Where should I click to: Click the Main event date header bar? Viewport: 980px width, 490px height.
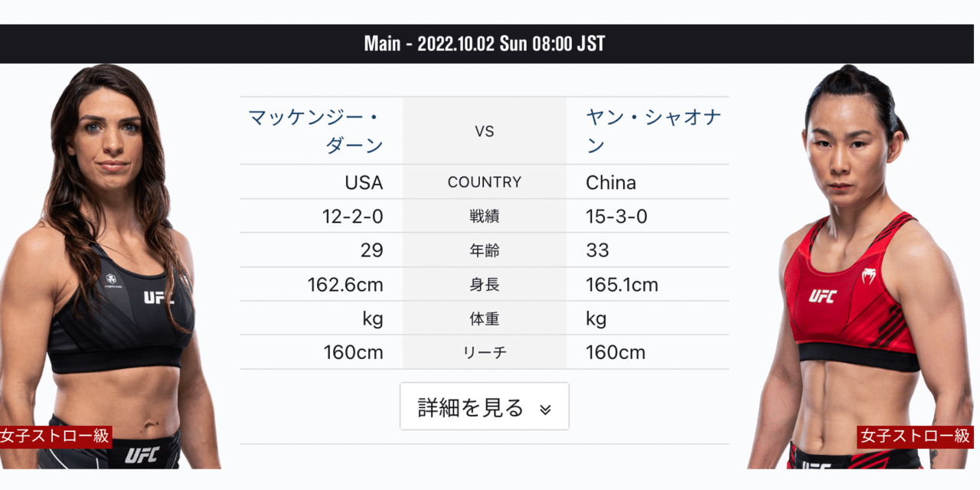[484, 44]
